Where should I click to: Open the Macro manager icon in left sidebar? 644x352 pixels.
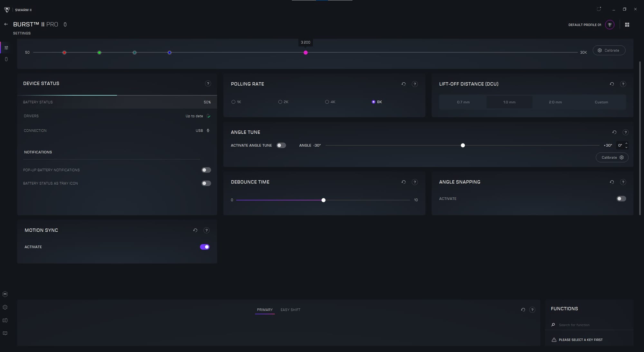(x=5, y=294)
